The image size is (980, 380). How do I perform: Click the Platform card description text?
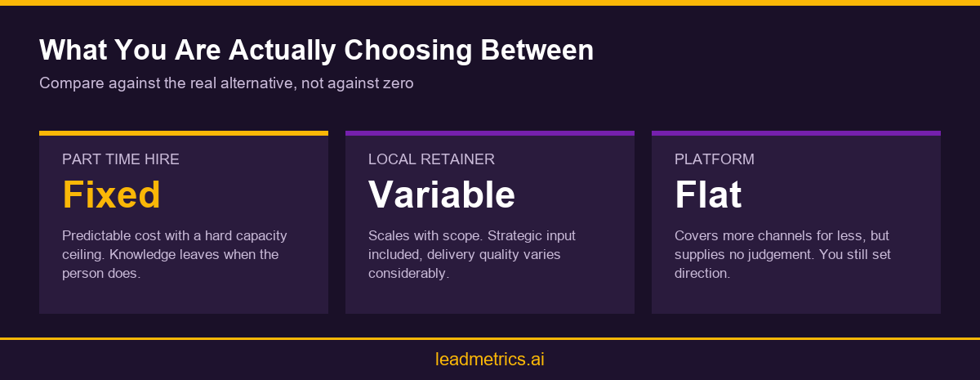[782, 254]
